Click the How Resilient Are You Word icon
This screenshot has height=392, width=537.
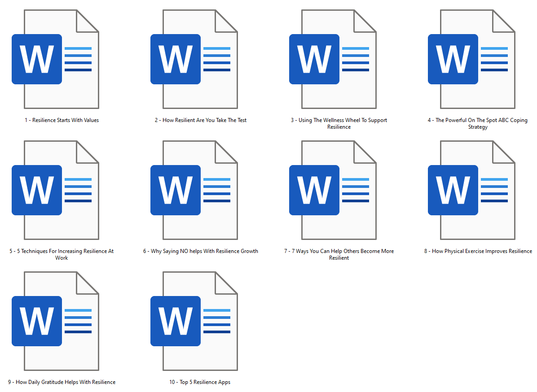click(x=194, y=59)
